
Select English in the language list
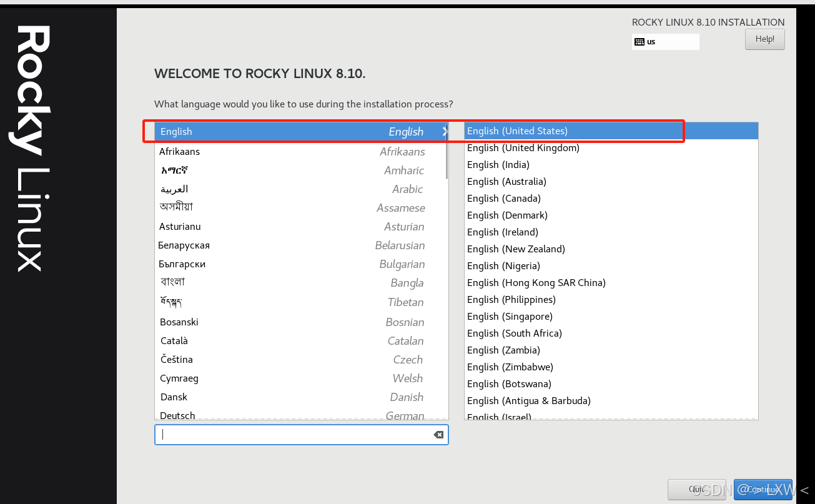[301, 132]
